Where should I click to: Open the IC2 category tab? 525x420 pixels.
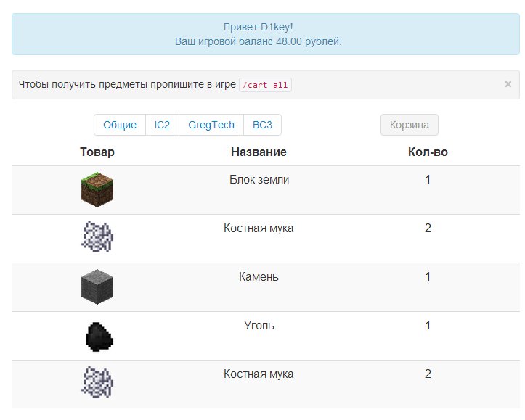[x=162, y=125]
